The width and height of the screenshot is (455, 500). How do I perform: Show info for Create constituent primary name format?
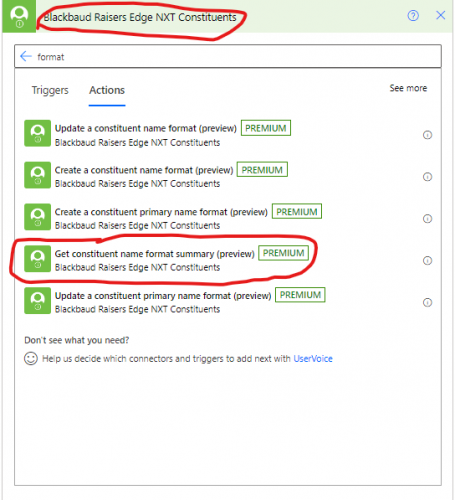[x=427, y=219]
